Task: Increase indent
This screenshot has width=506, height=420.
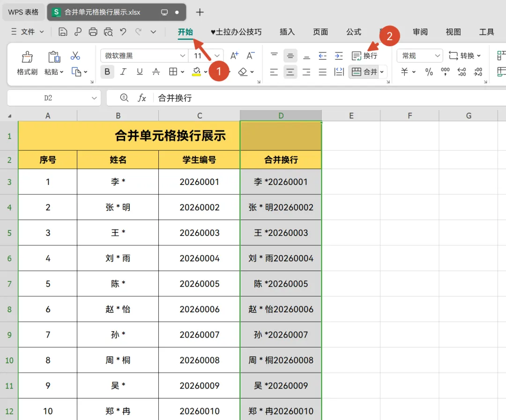Action: tap(339, 55)
